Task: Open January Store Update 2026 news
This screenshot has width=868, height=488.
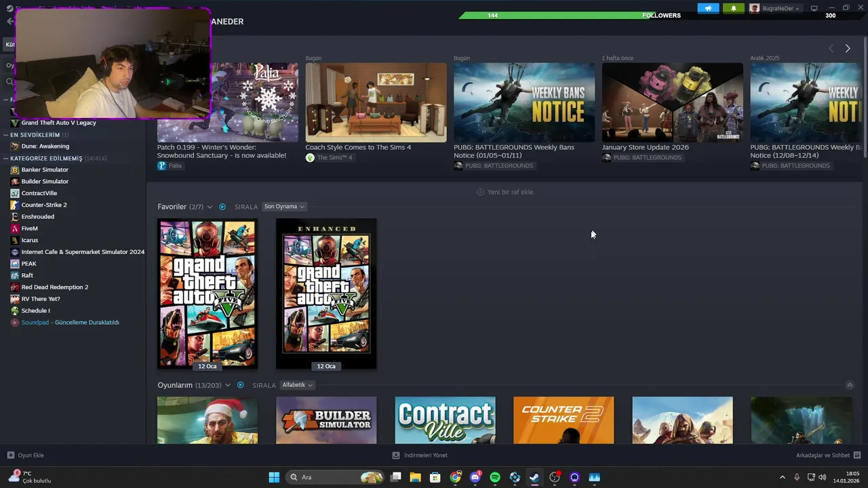Action: pyautogui.click(x=672, y=102)
